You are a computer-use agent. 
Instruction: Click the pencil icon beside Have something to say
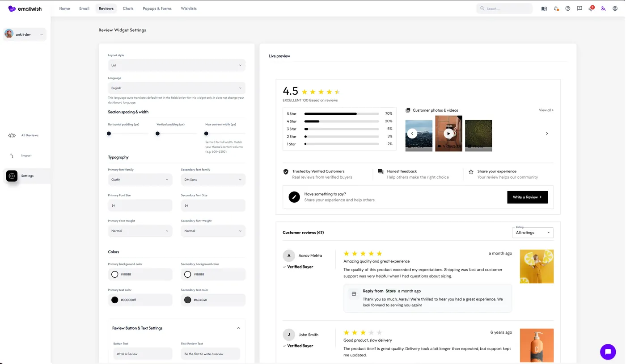tap(294, 197)
